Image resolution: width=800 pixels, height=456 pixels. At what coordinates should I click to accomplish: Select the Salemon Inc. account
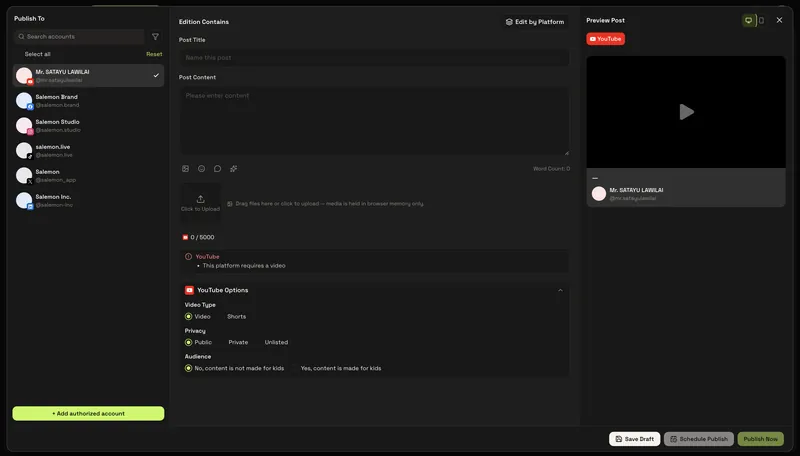click(88, 200)
